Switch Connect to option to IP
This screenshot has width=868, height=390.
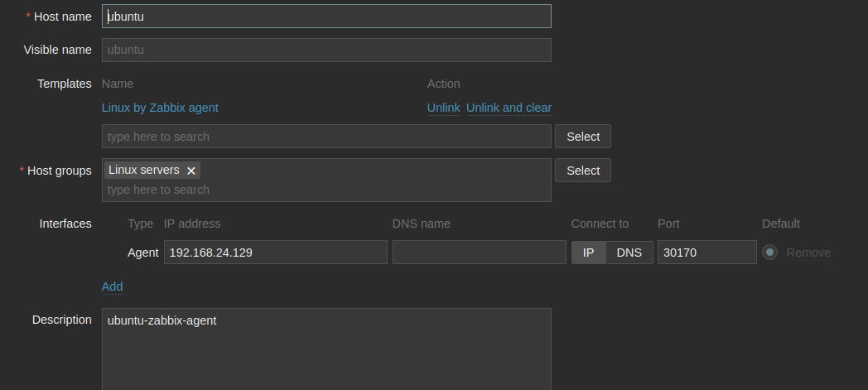[589, 253]
